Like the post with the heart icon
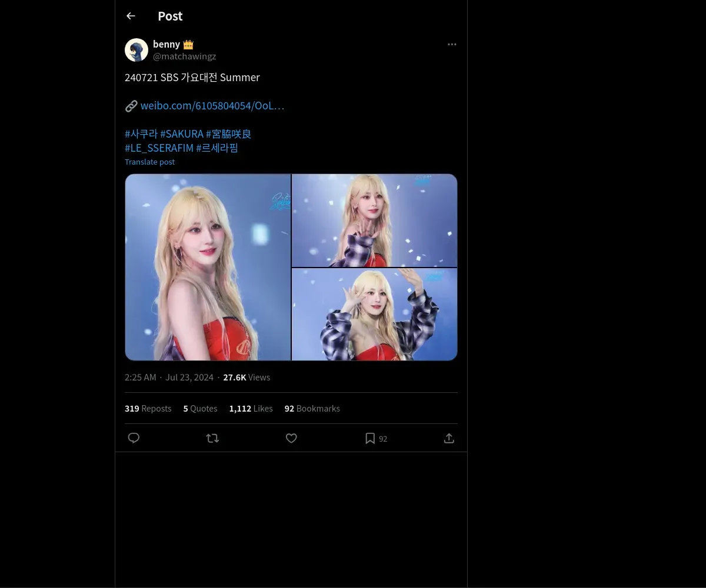706x588 pixels. point(291,438)
